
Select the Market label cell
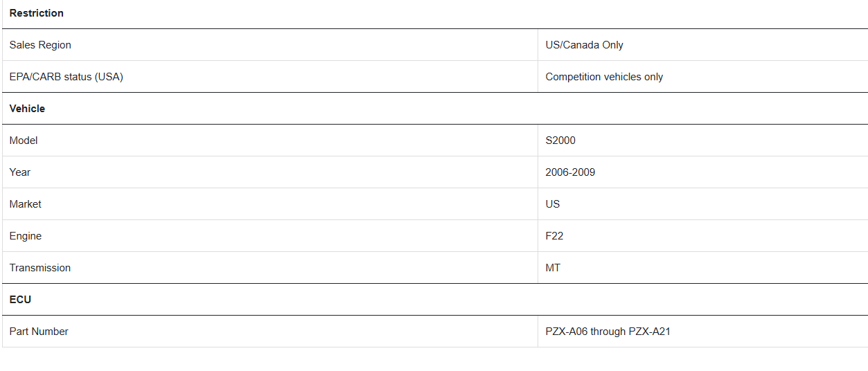270,204
